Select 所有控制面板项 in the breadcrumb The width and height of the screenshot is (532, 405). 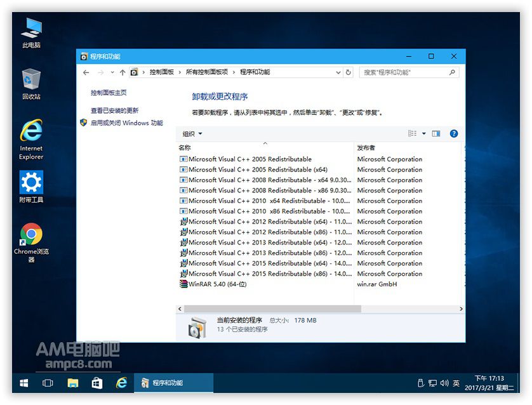(207, 72)
